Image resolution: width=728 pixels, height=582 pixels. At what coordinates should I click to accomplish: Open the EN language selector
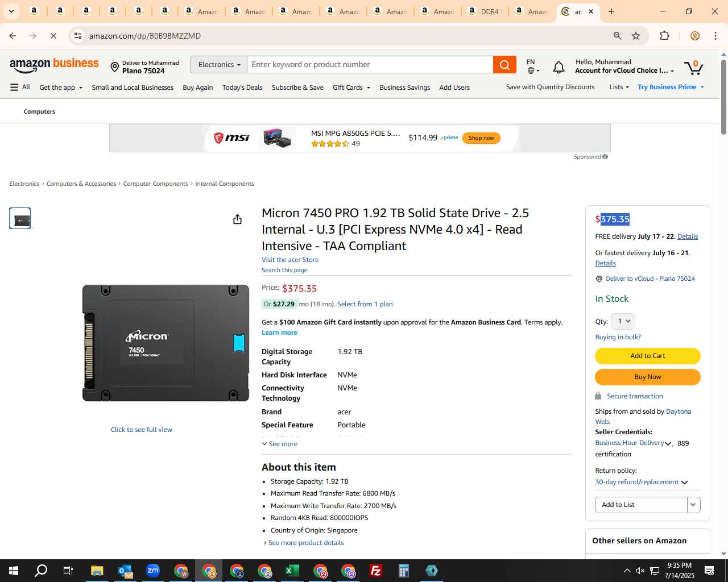tap(533, 66)
